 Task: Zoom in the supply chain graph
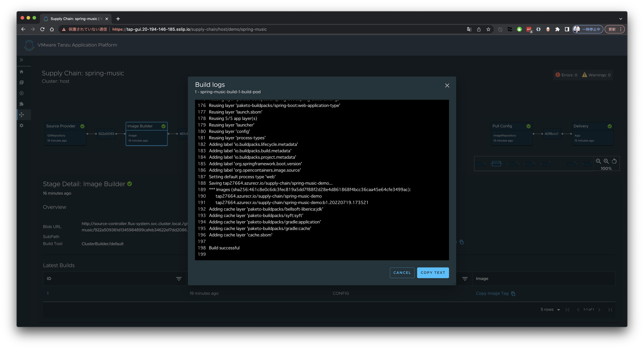click(x=606, y=161)
